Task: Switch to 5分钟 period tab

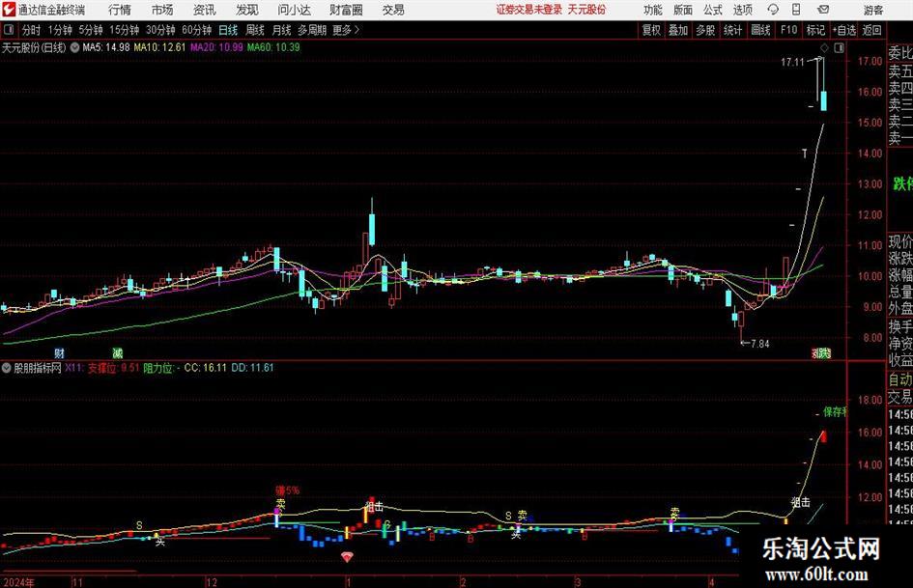Action: 90,30
